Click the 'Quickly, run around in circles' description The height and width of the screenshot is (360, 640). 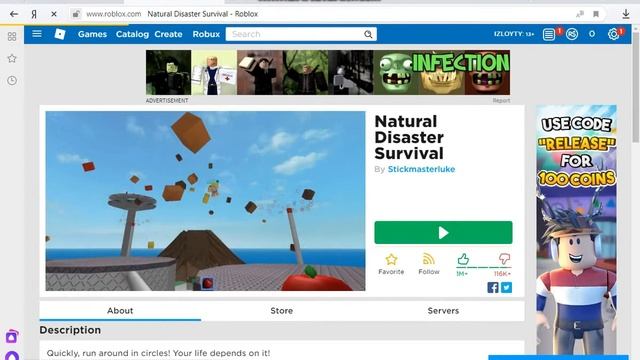158,353
